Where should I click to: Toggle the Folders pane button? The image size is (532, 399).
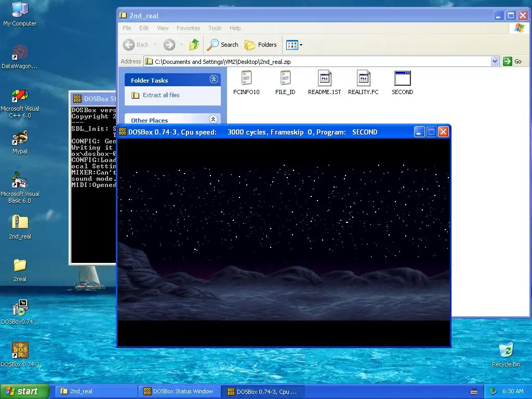(261, 45)
